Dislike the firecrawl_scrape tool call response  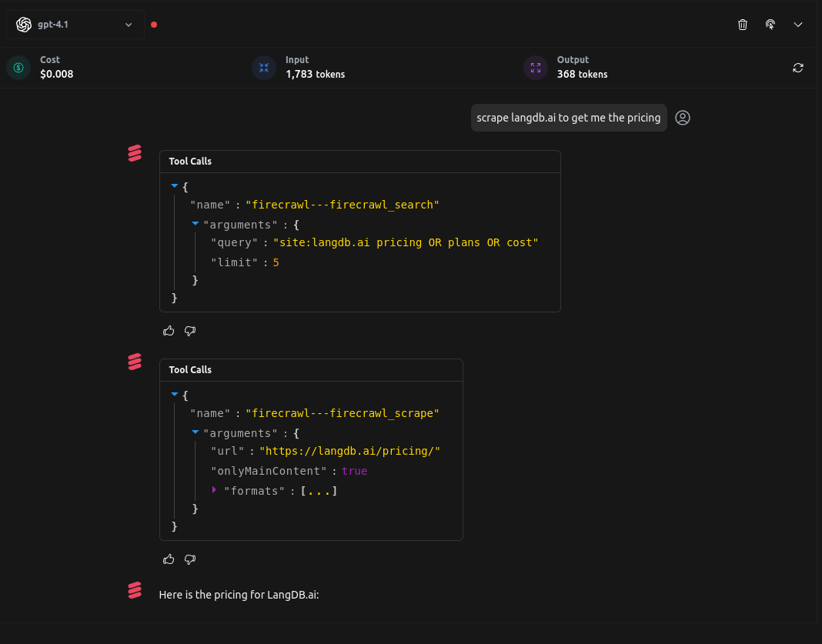point(190,559)
